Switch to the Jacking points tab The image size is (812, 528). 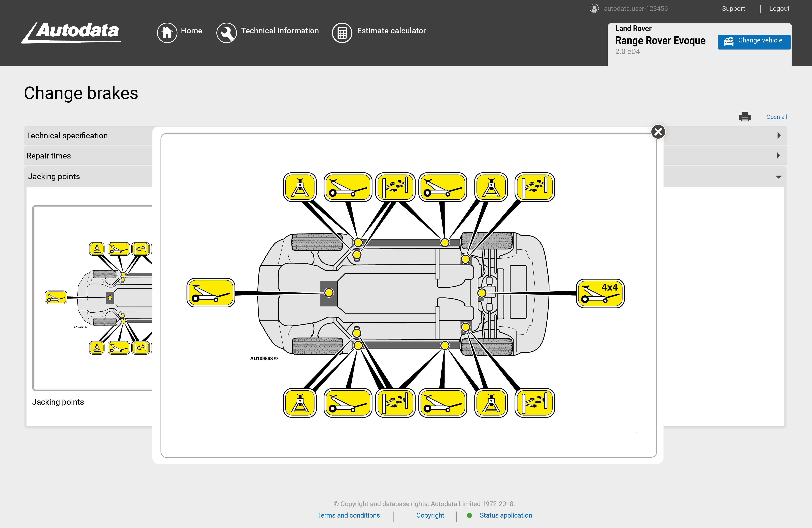[54, 176]
